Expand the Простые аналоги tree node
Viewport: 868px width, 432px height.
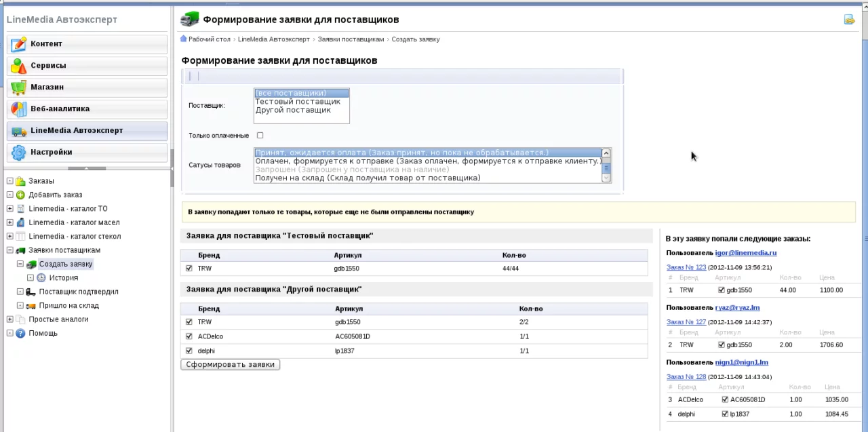click(x=10, y=319)
